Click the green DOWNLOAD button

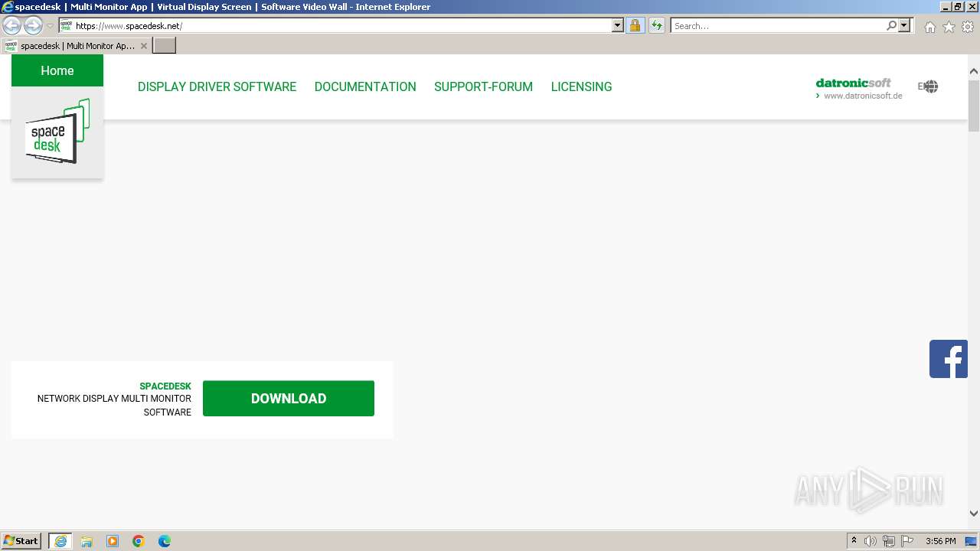[x=289, y=398]
